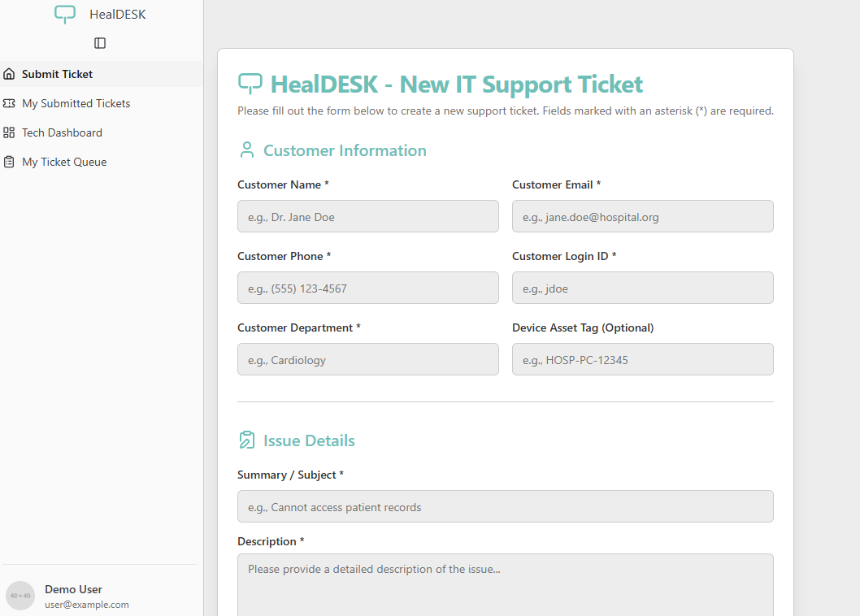Click the My Ticket Queue clipboard icon

(x=9, y=162)
